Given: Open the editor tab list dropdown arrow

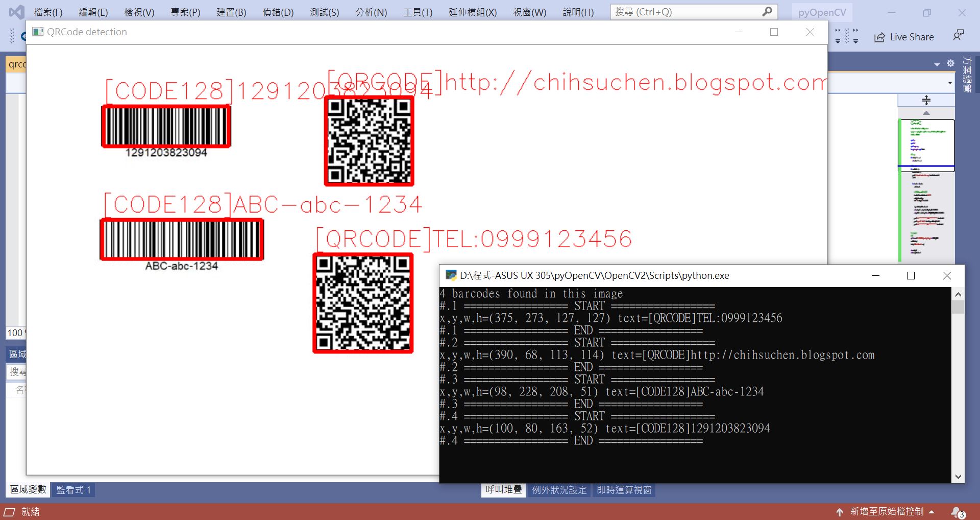Looking at the screenshot, I should tap(937, 64).
